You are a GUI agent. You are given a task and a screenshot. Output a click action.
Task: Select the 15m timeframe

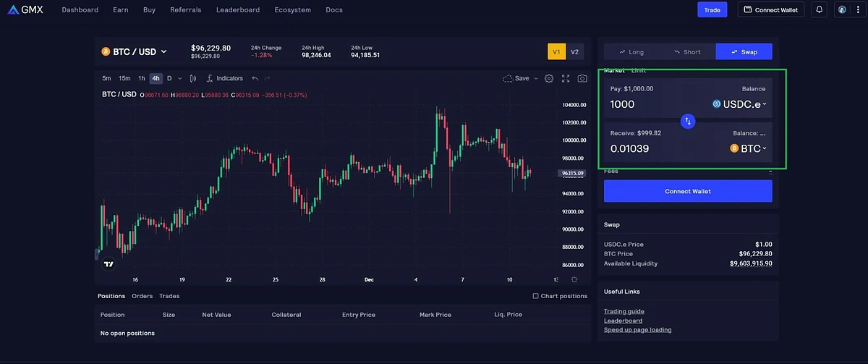point(124,78)
